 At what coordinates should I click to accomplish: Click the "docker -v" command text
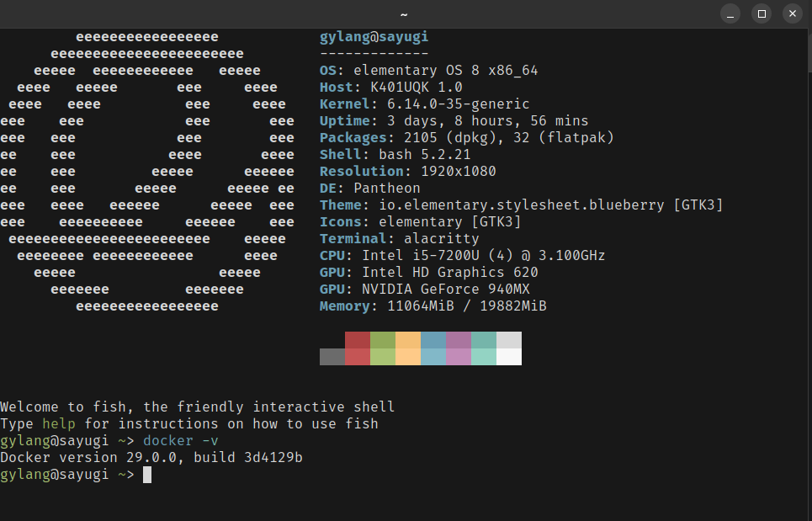click(x=181, y=441)
